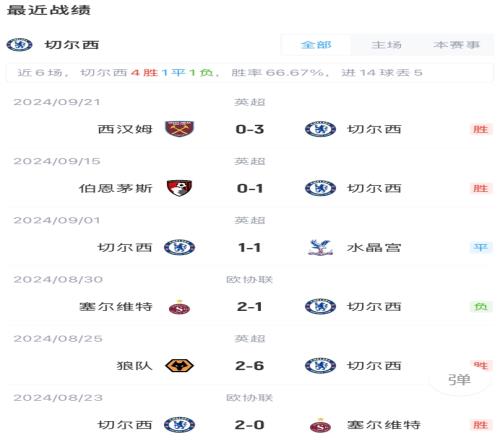Screen dimensions: 500x440
Task: Click the 近6场 summary statistics bar
Action: [x=249, y=72]
